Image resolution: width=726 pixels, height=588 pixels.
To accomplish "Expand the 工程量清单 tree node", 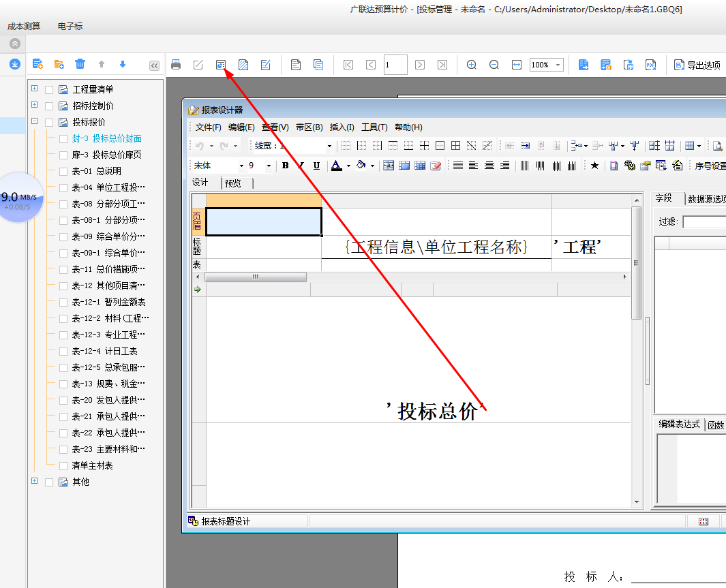I will coord(34,88).
